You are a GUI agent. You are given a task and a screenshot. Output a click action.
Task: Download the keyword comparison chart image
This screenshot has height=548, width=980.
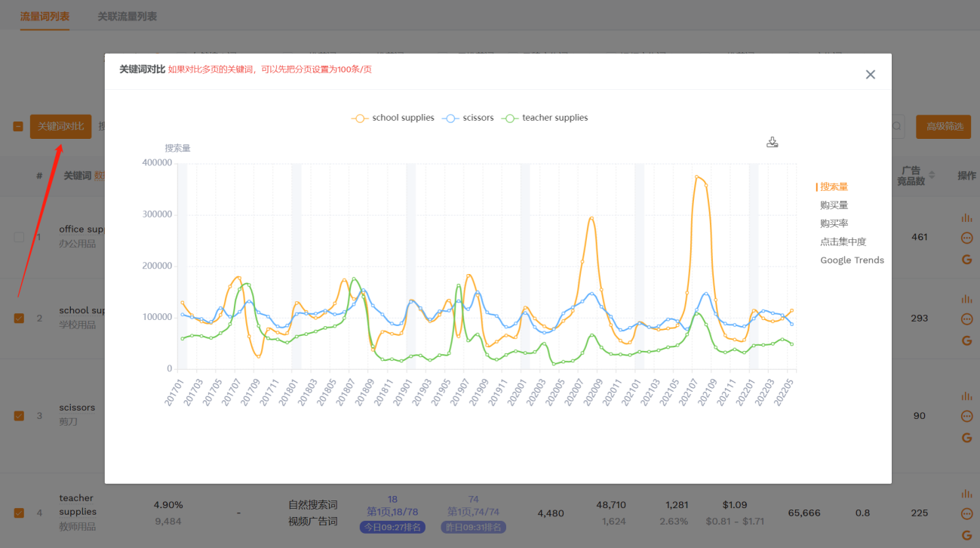pyautogui.click(x=772, y=142)
